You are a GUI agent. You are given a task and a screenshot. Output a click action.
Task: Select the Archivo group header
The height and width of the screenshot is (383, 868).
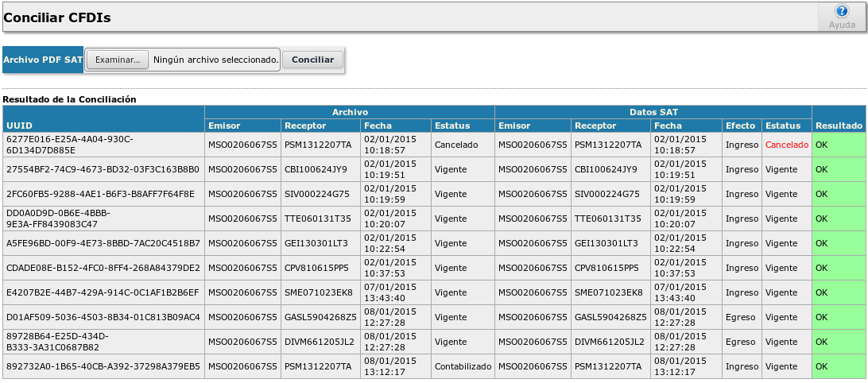tap(350, 113)
